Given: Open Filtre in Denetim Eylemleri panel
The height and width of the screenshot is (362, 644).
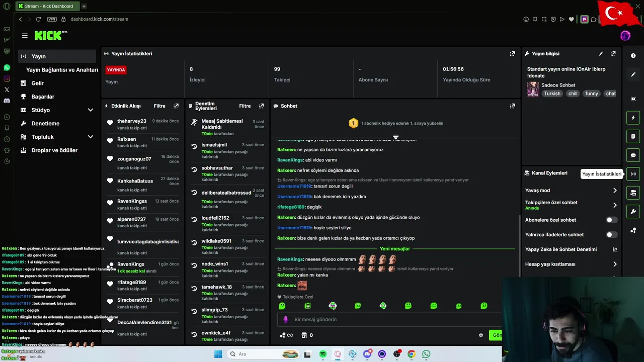Looking at the screenshot, I should [245, 106].
